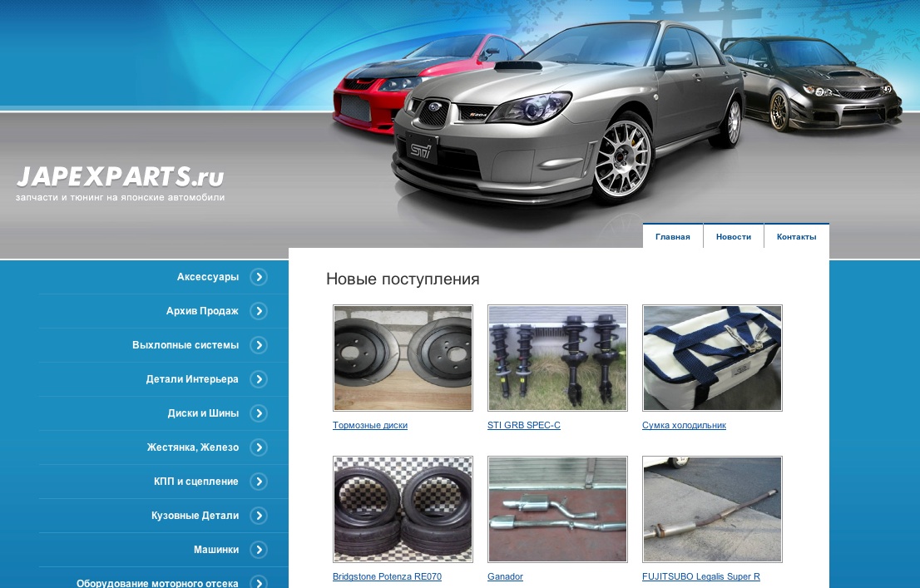Open the Тормозные диски link
This screenshot has width=920, height=588.
pos(369,425)
